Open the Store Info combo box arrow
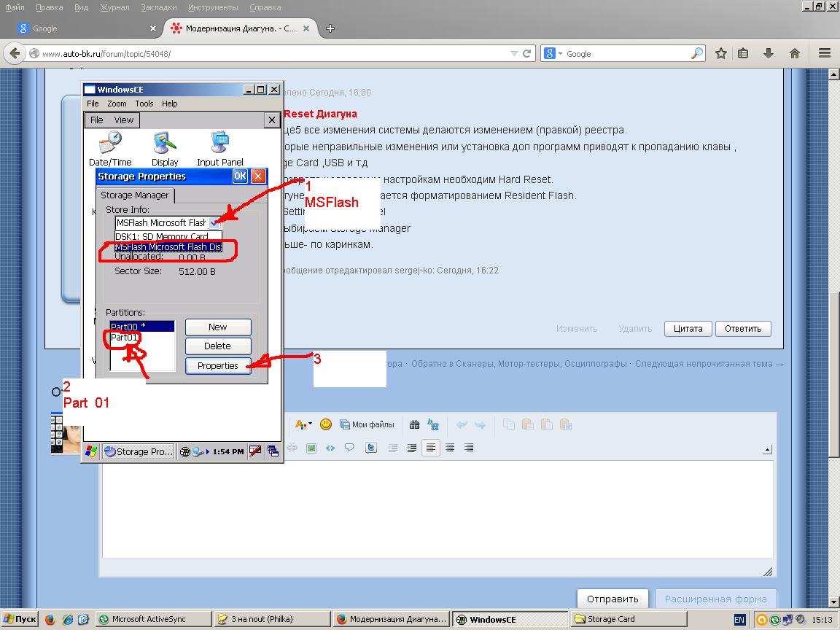This screenshot has height=630, width=840. 214,223
